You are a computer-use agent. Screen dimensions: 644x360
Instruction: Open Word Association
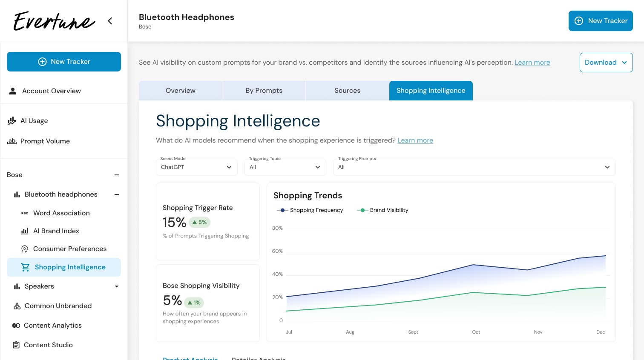pyautogui.click(x=62, y=213)
